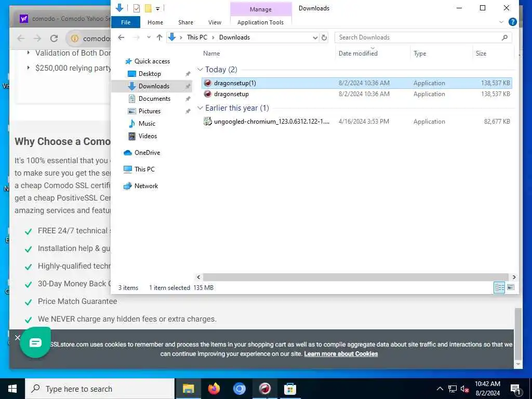Click the horizontal scrollbar left arrow
Image resolution: width=532 pixels, height=399 pixels.
(x=199, y=277)
